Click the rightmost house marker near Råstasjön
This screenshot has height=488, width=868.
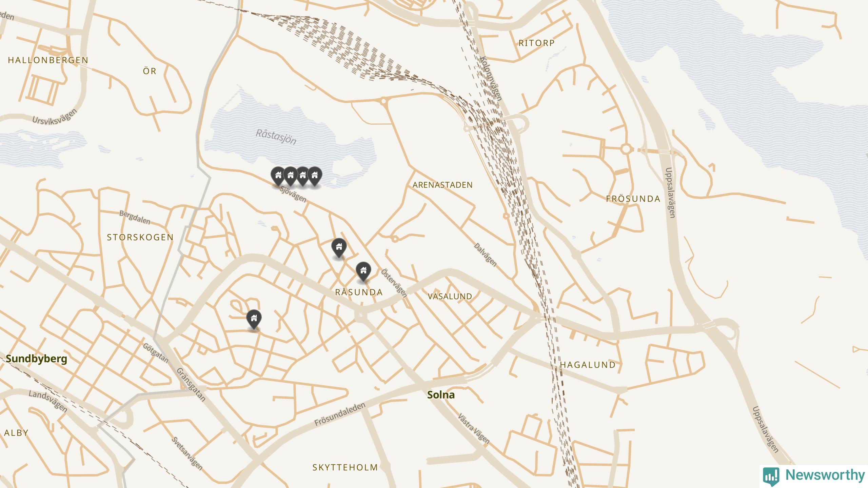[315, 176]
